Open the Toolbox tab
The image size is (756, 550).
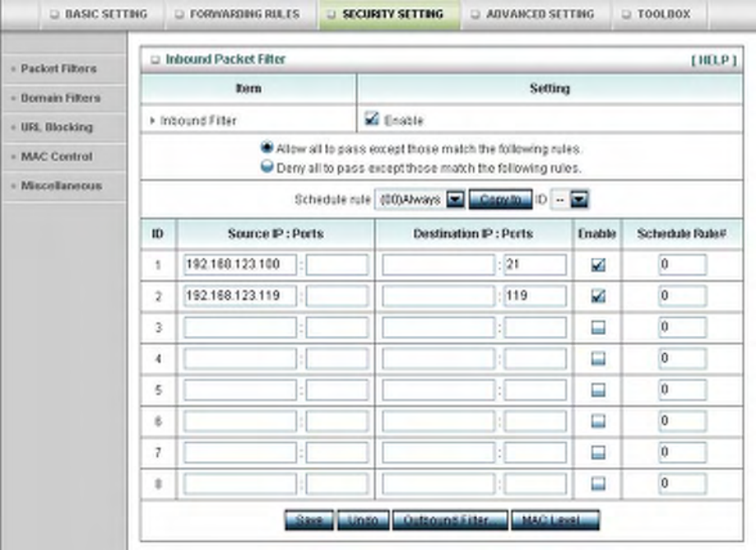[x=660, y=14]
